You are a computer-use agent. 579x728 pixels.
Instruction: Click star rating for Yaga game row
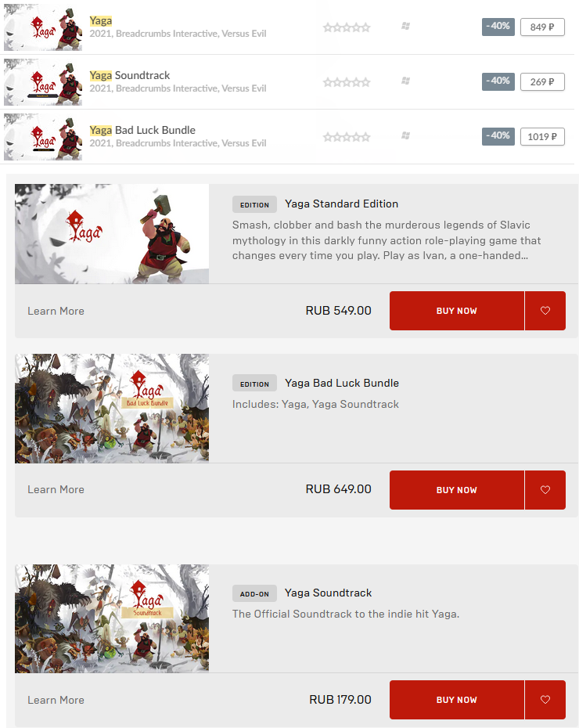click(347, 27)
